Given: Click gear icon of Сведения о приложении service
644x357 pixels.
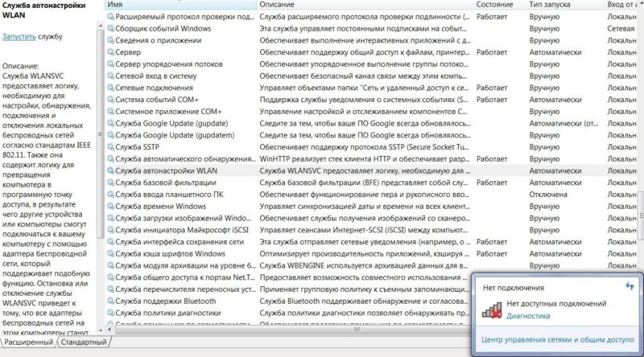Looking at the screenshot, I should click(110, 41).
